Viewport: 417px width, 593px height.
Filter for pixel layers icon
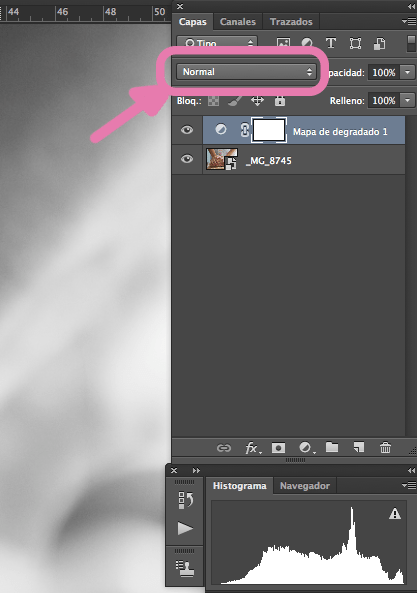point(283,43)
